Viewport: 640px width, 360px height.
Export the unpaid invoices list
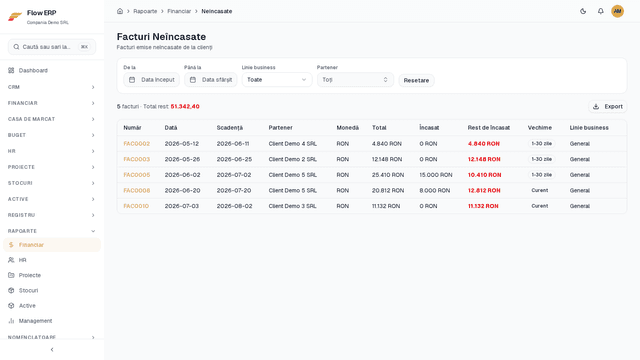608,107
